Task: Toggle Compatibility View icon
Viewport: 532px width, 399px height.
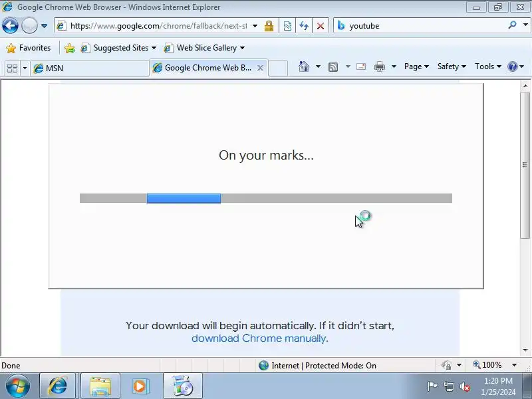Action: pos(287,26)
